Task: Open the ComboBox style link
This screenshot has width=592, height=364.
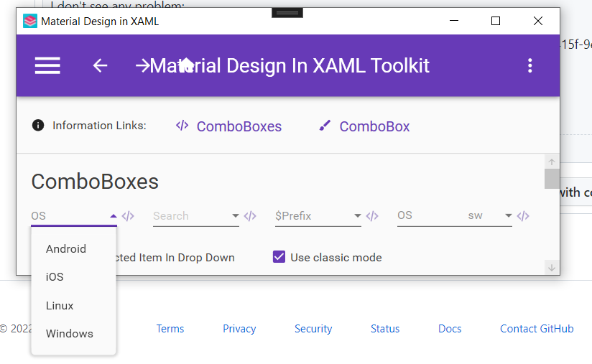Action: [374, 126]
